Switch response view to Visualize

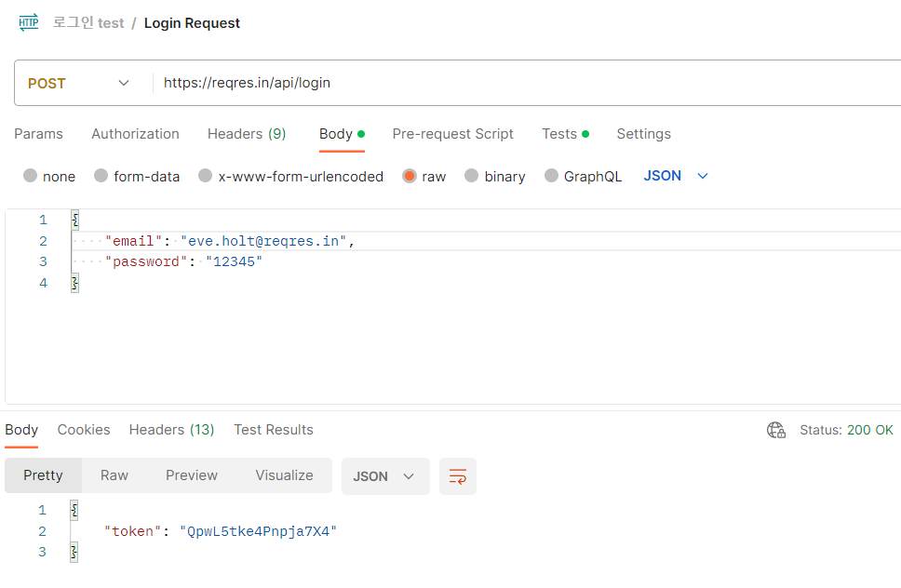click(285, 475)
